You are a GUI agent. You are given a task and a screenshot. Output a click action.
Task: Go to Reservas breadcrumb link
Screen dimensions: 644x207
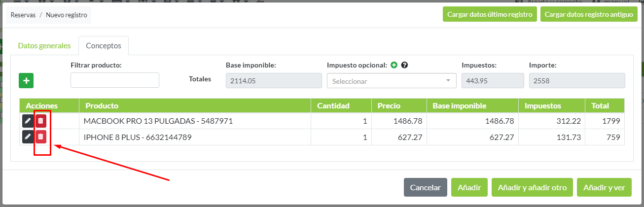point(23,15)
